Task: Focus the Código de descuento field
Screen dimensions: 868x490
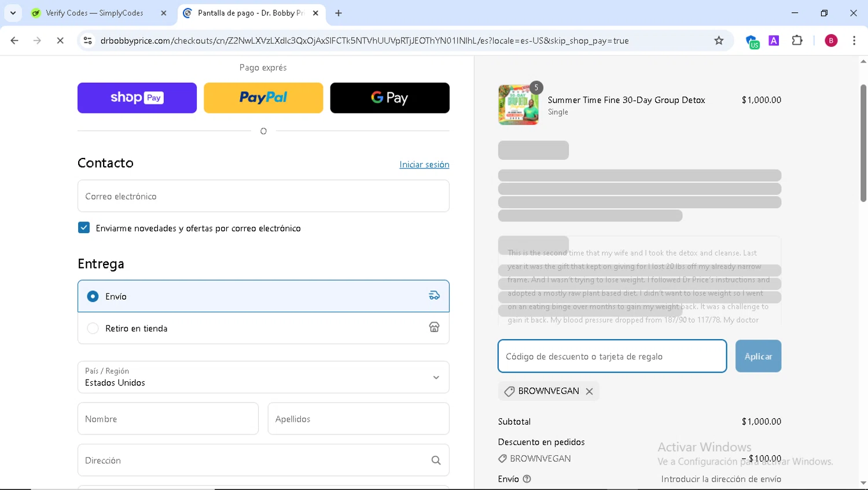Action: [x=612, y=356]
